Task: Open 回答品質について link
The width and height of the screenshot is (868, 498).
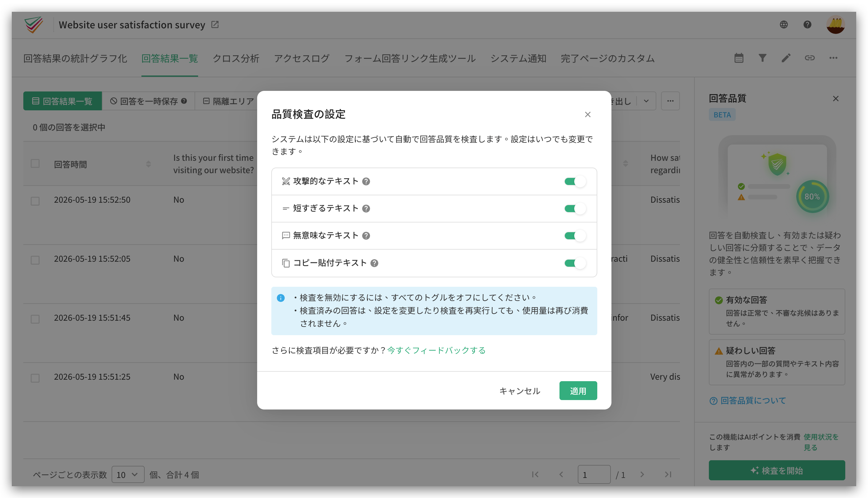Action: [748, 401]
